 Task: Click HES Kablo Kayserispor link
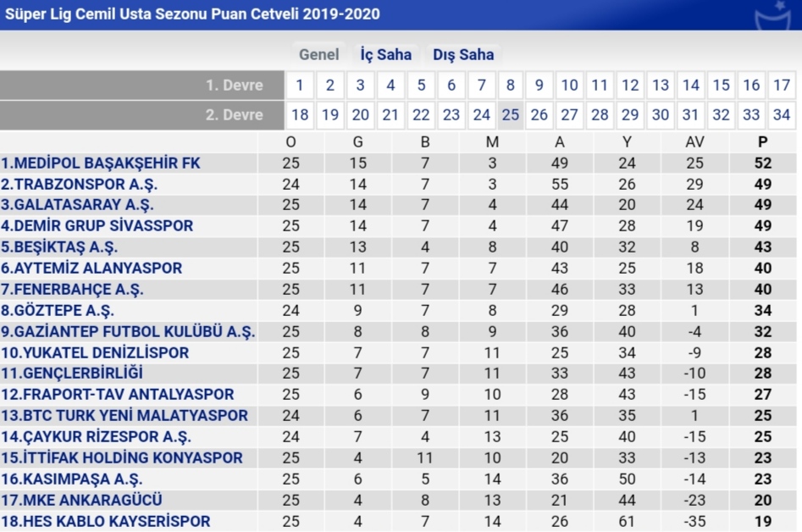click(x=106, y=521)
